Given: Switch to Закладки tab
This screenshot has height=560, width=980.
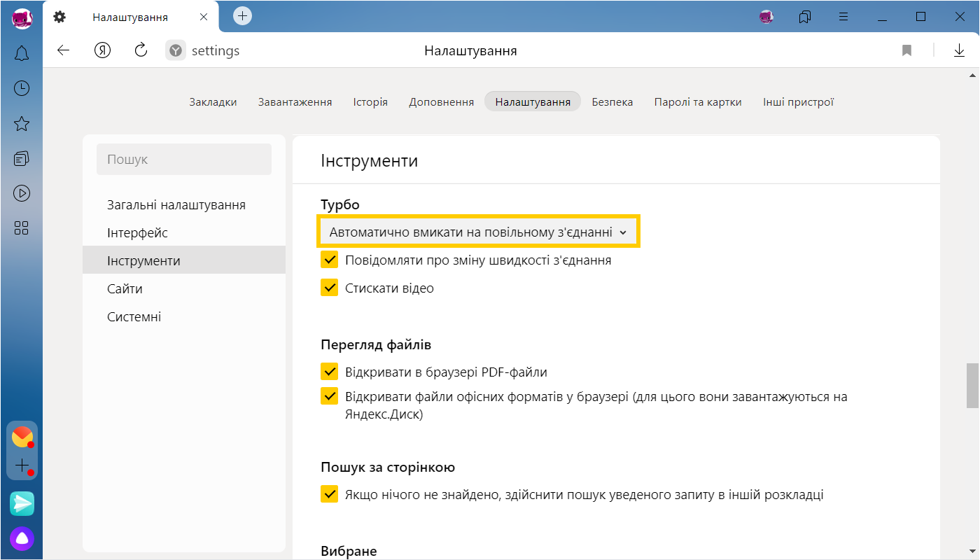Looking at the screenshot, I should tap(213, 102).
